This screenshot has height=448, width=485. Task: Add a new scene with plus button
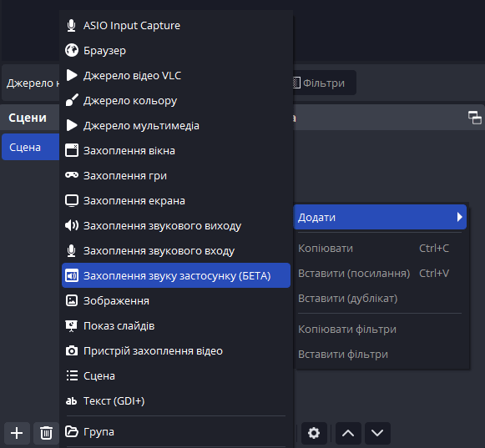pos(17,433)
